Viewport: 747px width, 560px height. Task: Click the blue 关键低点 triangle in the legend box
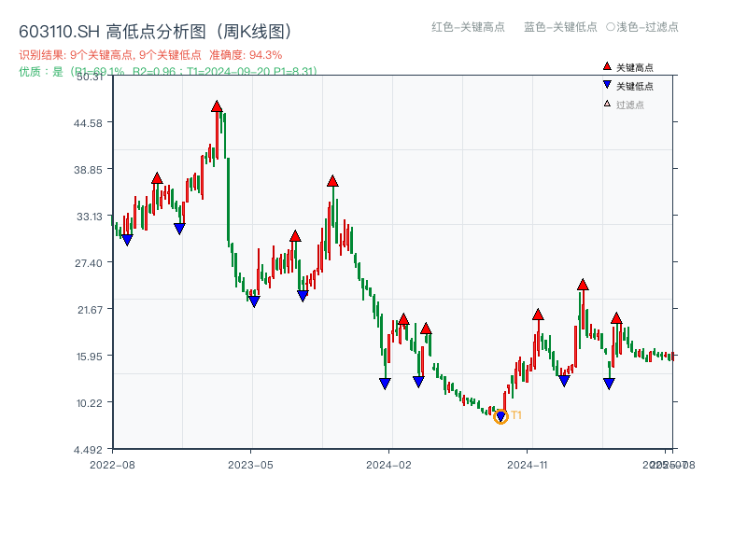tap(607, 83)
